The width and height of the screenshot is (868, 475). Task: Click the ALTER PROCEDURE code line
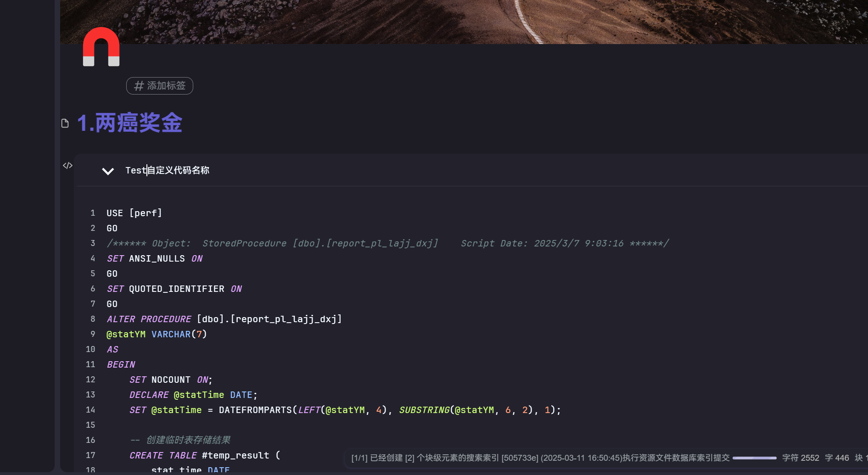point(224,319)
